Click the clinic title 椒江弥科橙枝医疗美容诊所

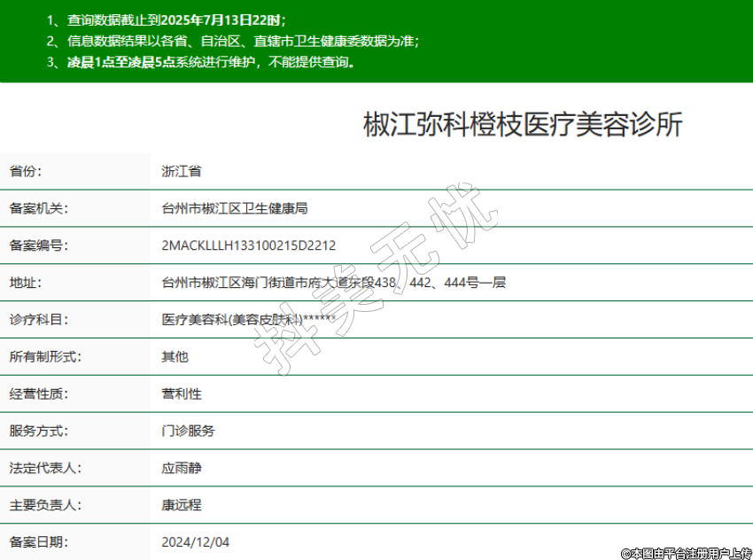[523, 125]
